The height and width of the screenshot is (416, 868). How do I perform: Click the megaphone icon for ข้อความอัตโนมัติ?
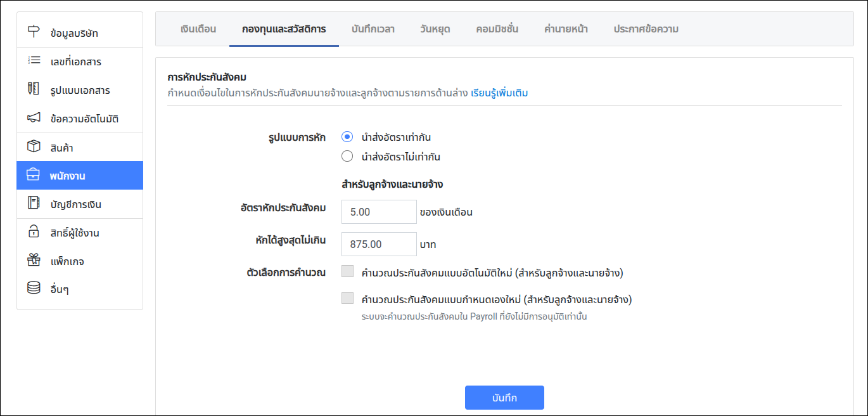click(x=34, y=118)
